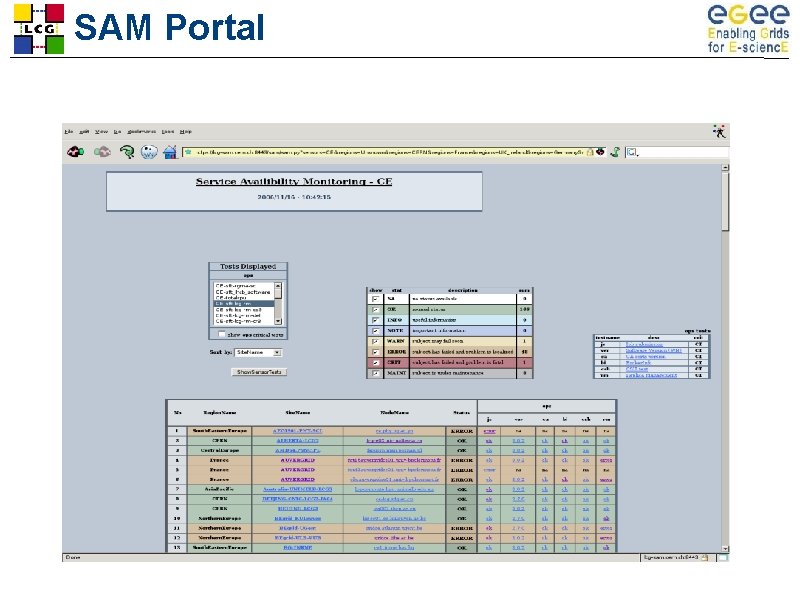Viewport: 800px width, 600px height.
Task: Enable the 'show was critical' checkbox
Action: 221,333
